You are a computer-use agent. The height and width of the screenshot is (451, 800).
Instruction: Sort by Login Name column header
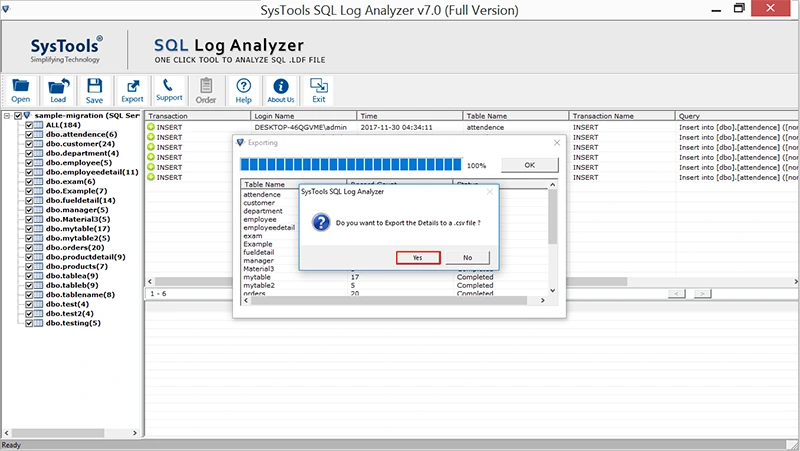[x=304, y=116]
